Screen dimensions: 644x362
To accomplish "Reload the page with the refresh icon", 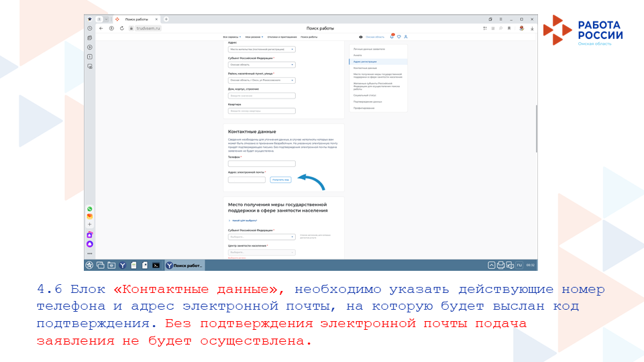I will (x=121, y=28).
